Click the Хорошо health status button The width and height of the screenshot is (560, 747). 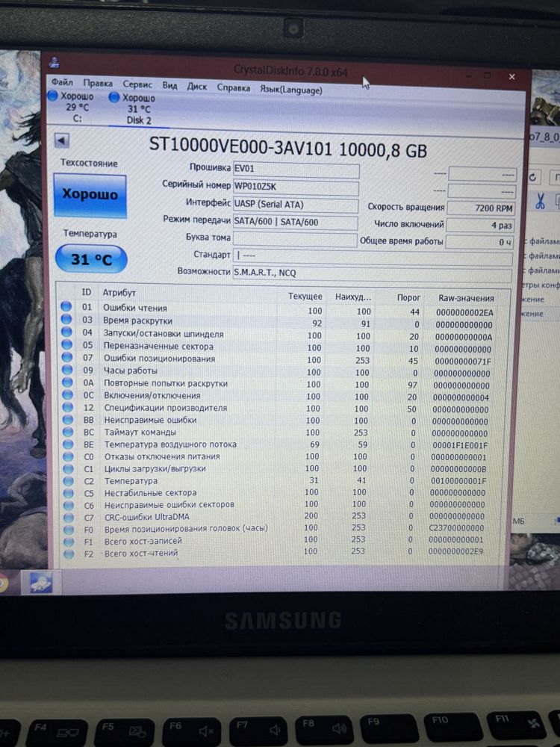[90, 195]
